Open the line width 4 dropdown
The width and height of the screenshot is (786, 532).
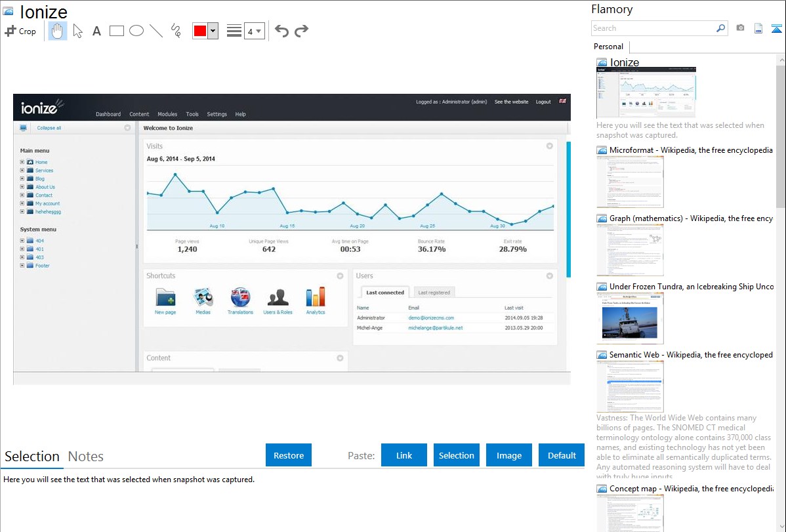pyautogui.click(x=254, y=31)
